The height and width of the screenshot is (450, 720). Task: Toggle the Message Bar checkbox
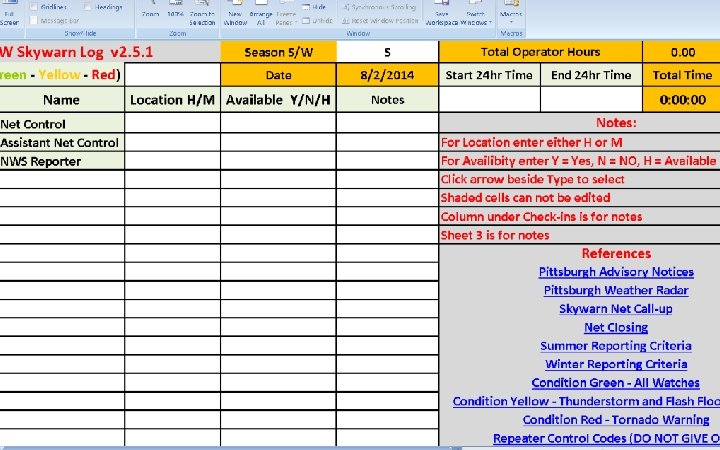34,21
